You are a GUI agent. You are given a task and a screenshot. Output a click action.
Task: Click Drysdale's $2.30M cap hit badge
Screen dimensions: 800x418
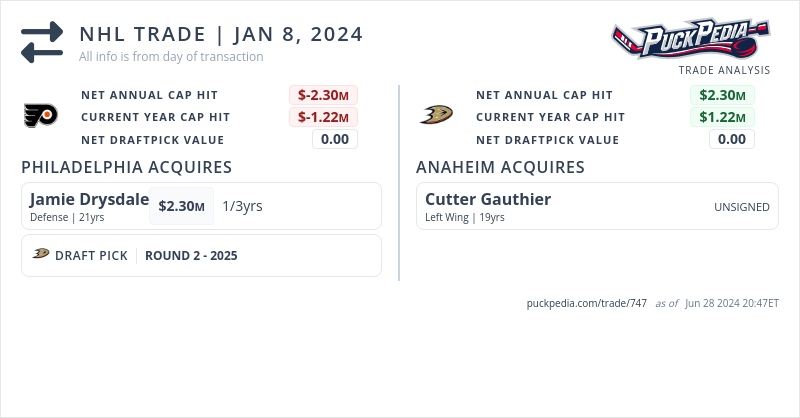pos(181,206)
